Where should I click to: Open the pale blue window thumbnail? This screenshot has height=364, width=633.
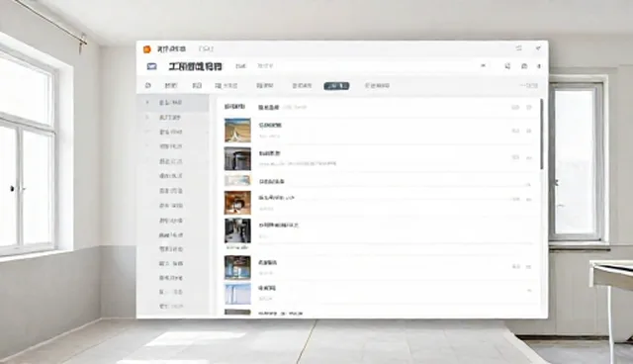(x=237, y=294)
